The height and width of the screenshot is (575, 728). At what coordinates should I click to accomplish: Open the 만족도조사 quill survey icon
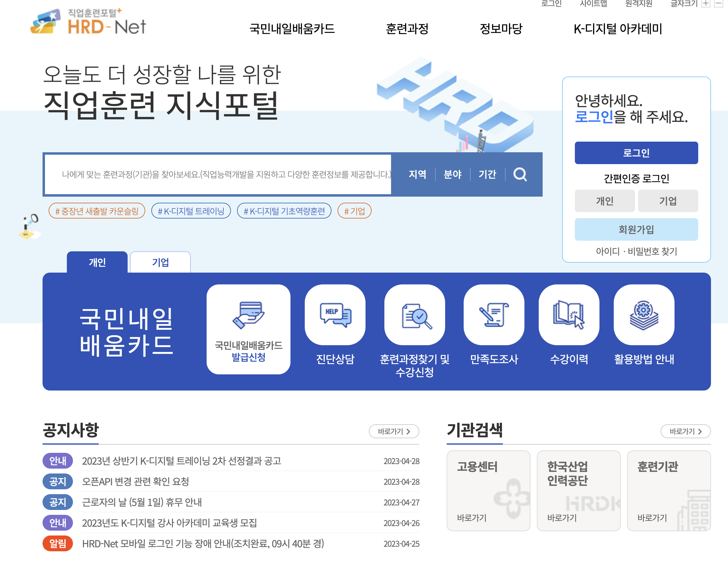494,316
